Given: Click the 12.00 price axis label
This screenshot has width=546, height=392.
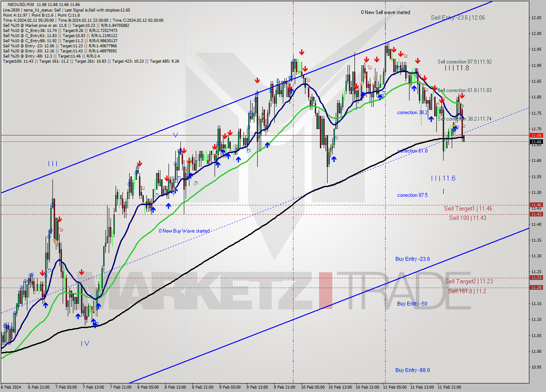Looking at the screenshot, I should (536, 34).
